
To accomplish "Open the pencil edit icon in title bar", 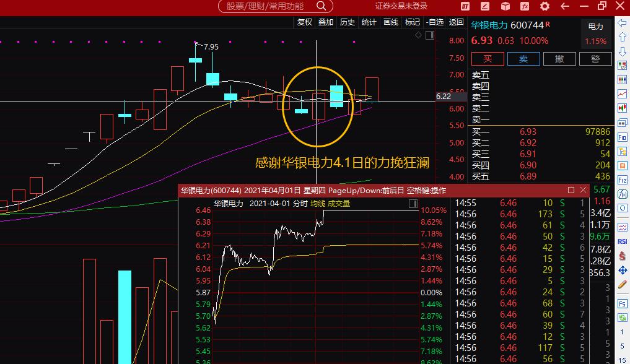I will tap(485, 6).
